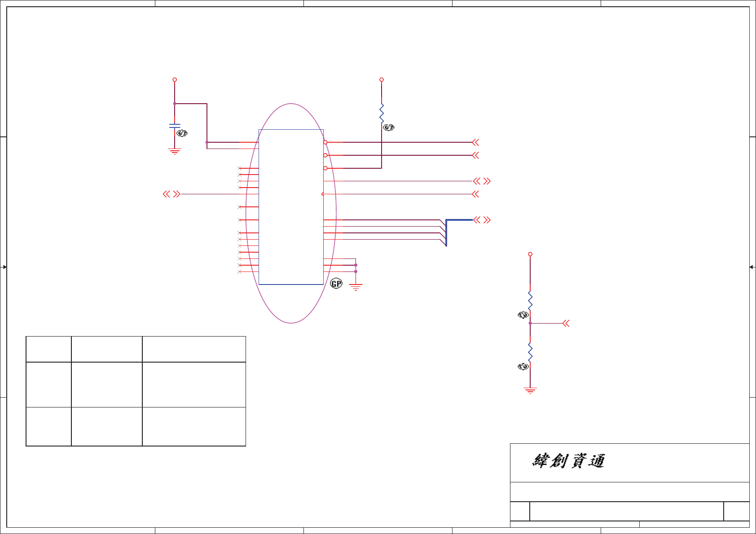This screenshot has height=534, width=756.
Task: Click the bidirectional off-page connector left of IC
Action: click(x=171, y=194)
